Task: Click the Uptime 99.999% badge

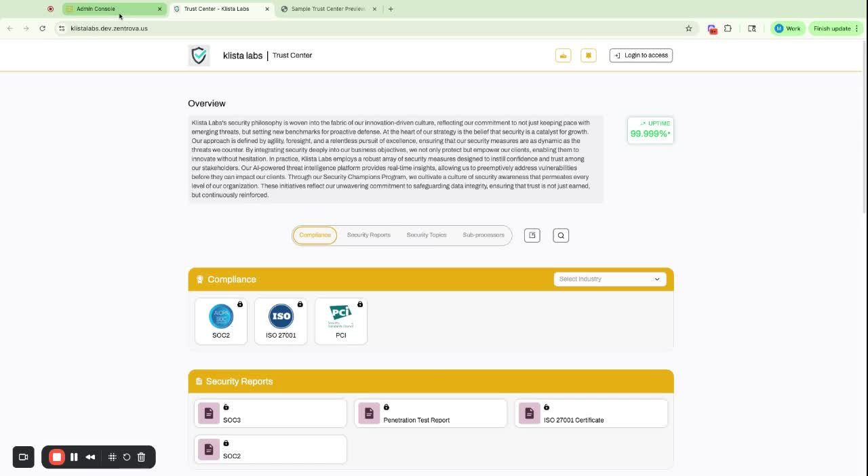Action: click(650, 130)
